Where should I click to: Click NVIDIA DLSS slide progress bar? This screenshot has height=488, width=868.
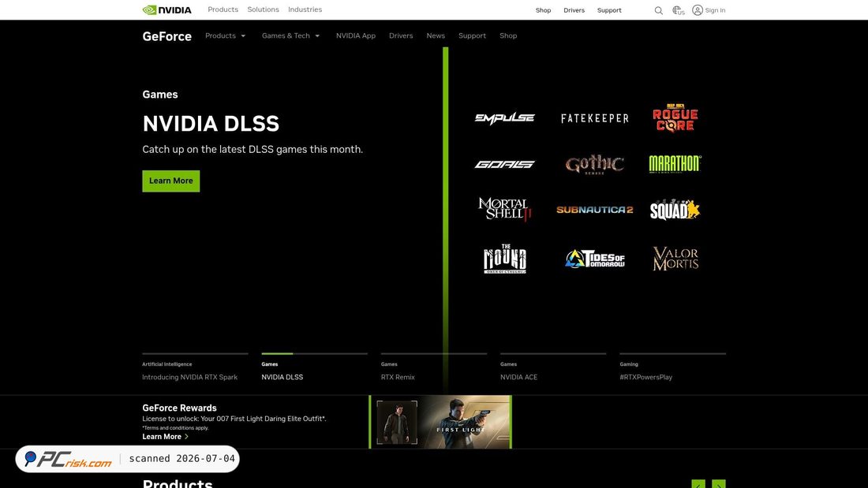click(314, 353)
